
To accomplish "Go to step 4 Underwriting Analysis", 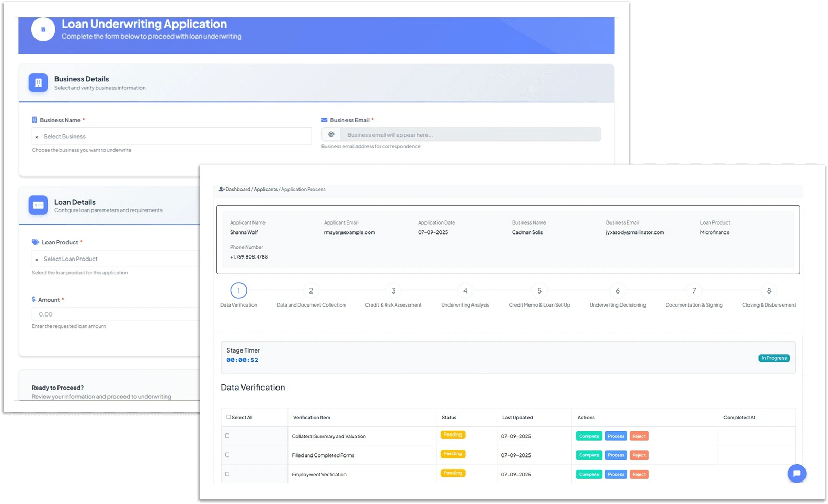I will [465, 290].
